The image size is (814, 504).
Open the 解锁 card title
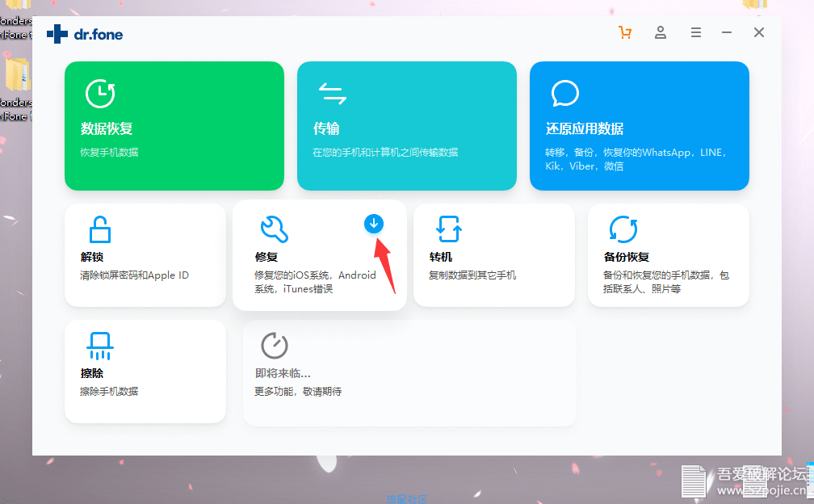[x=92, y=257]
